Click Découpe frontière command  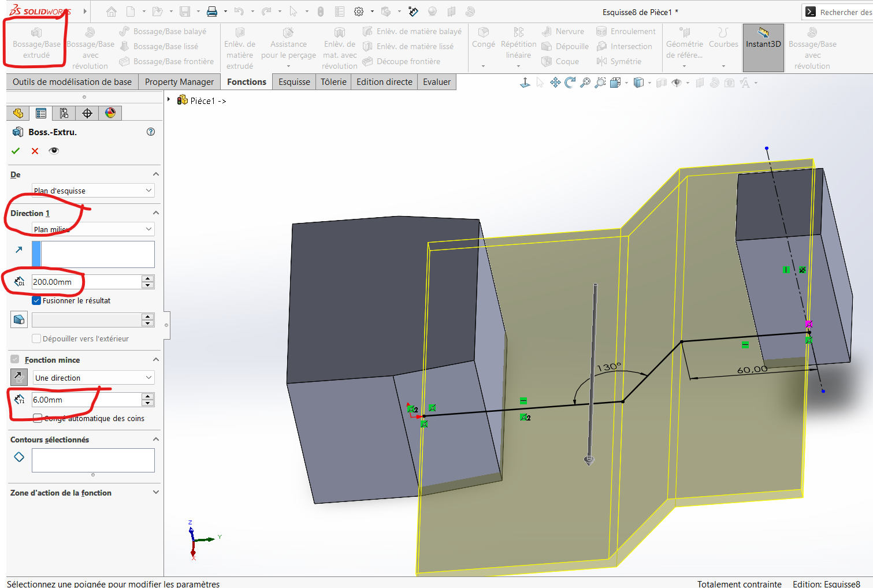coord(402,61)
